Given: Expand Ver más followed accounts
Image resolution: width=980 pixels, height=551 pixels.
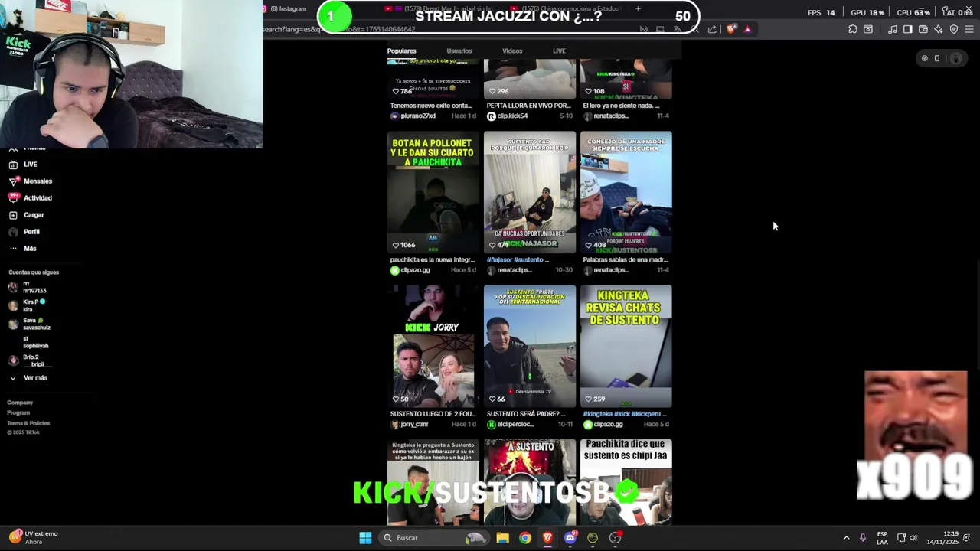Looking at the screenshot, I should click(28, 378).
